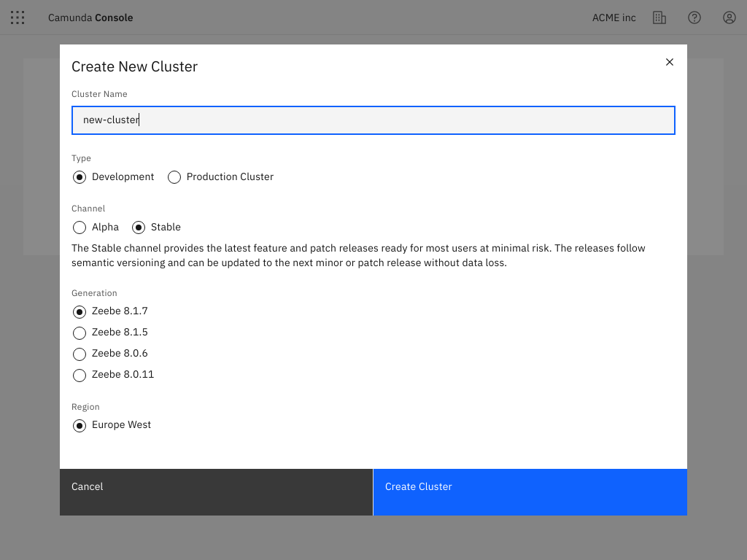Click the Create New Cluster dialog title
The width and height of the screenshot is (747, 560).
[134, 66]
